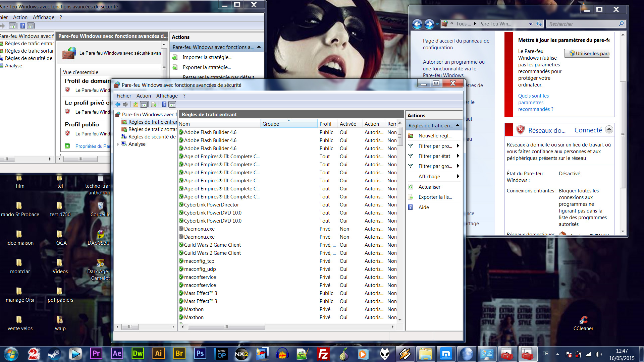
Task: Toggle the console tree pane toolbar icon
Action: 144,105
